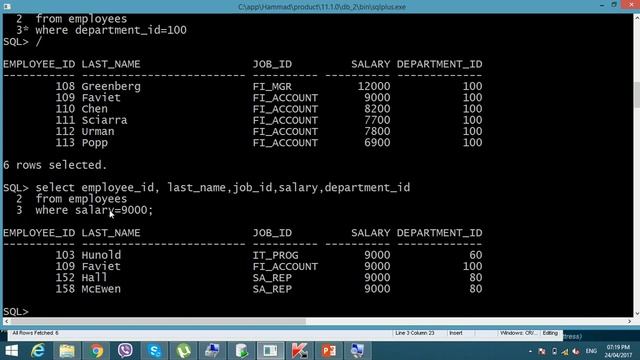Click the 'Insert' status bar entry
This screenshot has width=640, height=360.
click(x=456, y=333)
